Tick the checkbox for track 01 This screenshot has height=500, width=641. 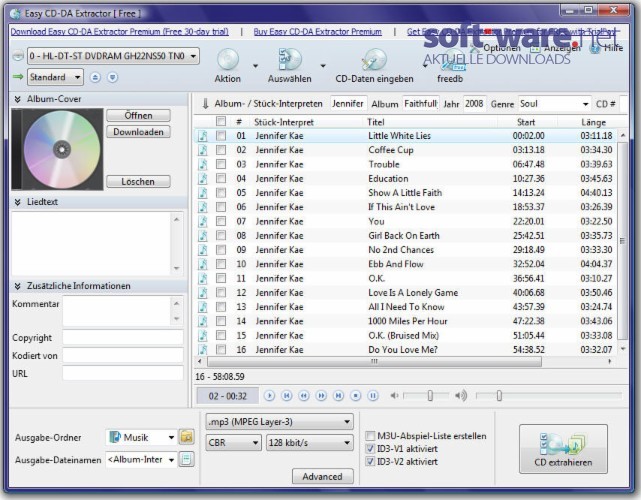click(221, 136)
